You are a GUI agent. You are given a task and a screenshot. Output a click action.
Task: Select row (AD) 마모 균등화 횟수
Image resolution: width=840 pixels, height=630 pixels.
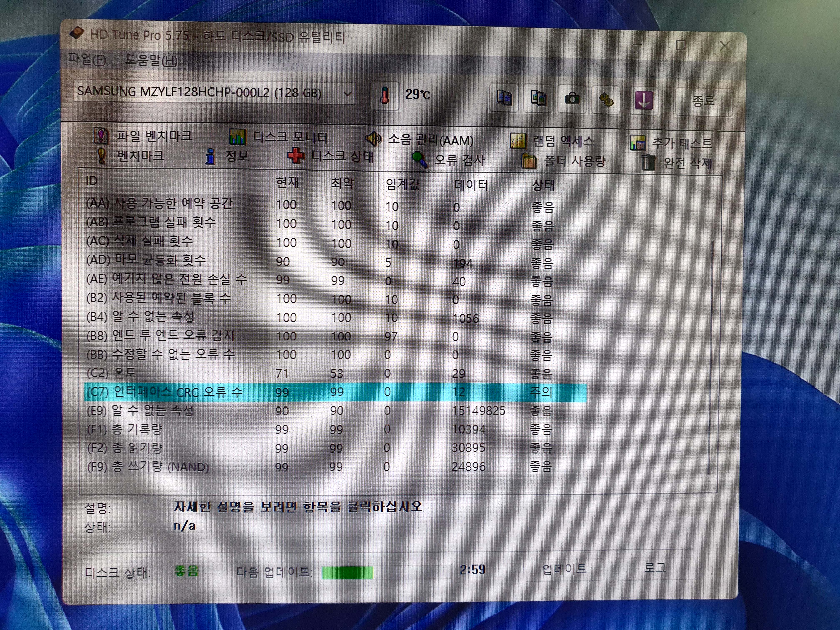[x=335, y=261]
